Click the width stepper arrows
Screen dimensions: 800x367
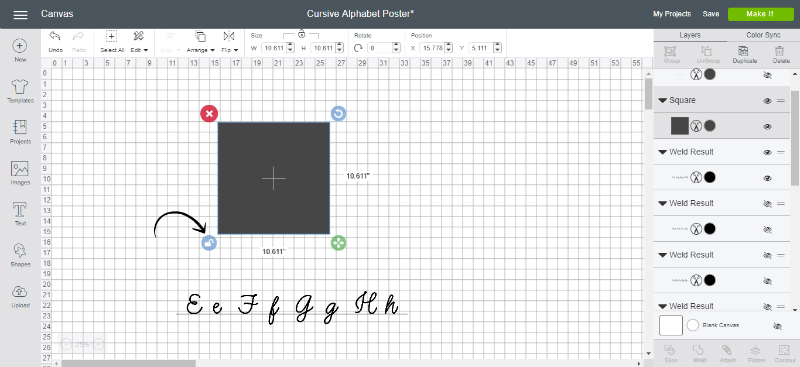[x=290, y=48]
